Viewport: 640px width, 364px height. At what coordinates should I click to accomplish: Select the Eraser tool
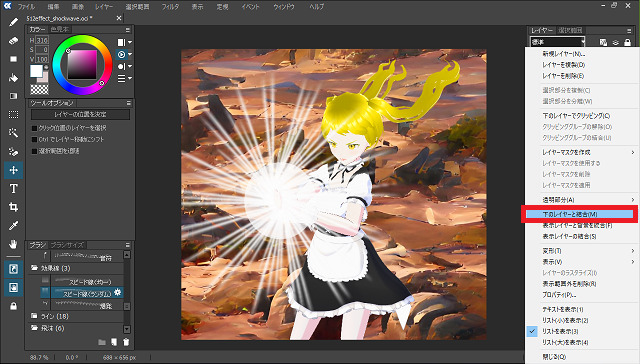point(13,40)
